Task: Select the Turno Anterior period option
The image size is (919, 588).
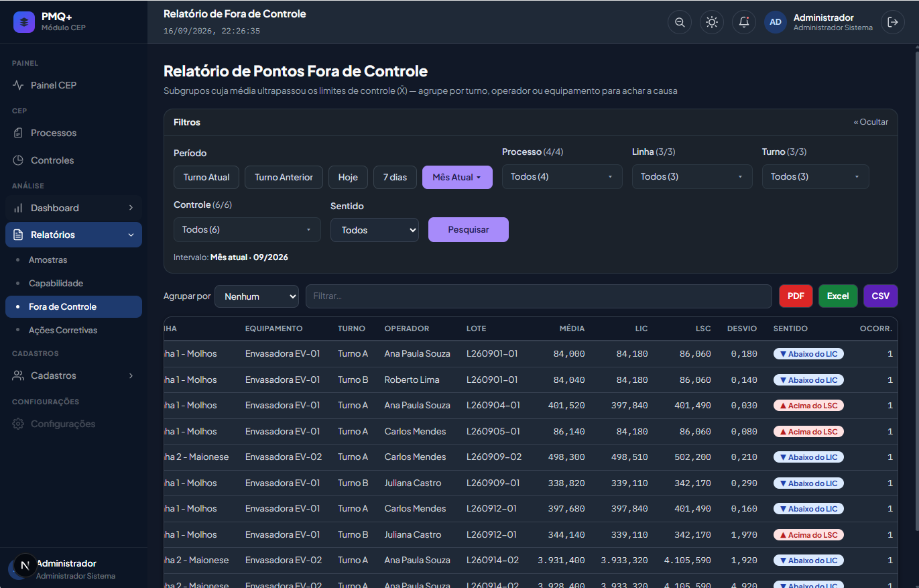Action: tap(284, 177)
